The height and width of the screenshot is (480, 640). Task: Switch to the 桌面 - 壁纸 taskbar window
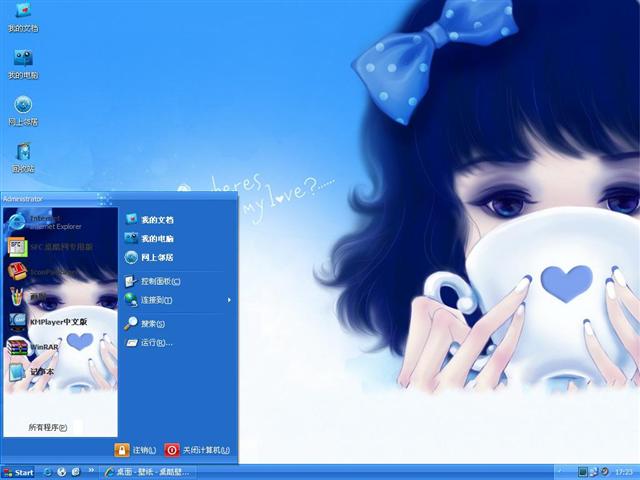pyautogui.click(x=148, y=472)
